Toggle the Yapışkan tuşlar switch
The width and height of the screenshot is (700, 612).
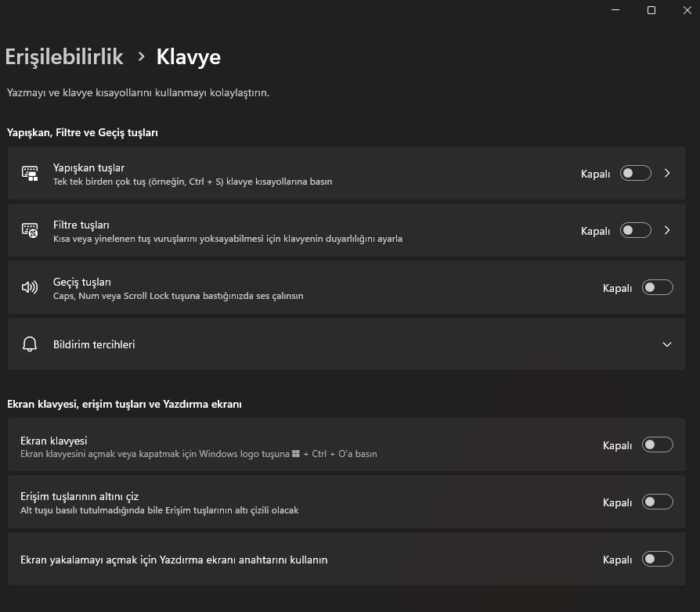[635, 173]
